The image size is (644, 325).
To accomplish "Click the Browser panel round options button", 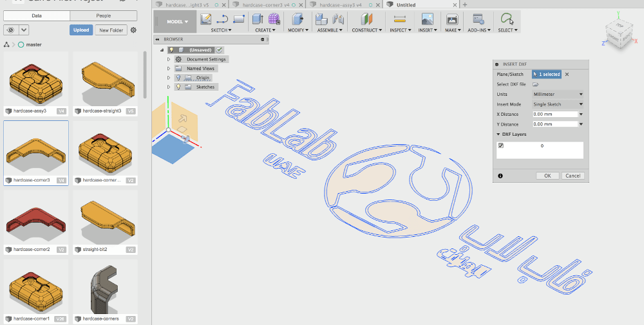I will coord(263,39).
